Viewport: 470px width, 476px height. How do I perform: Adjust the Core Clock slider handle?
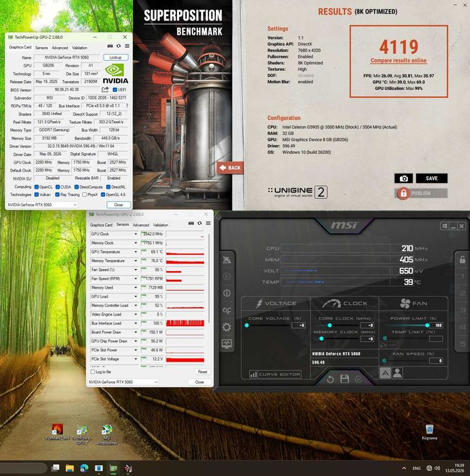click(x=330, y=325)
